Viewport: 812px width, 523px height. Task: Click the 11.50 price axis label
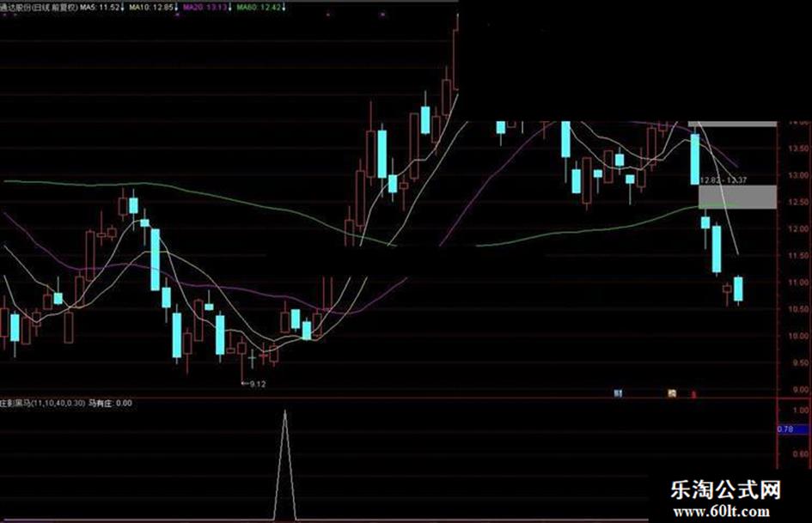(x=797, y=255)
